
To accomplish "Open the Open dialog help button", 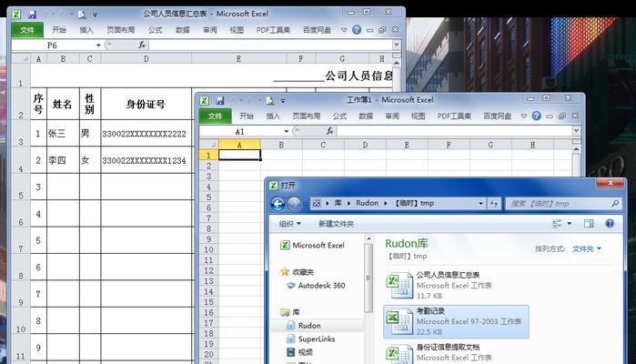I will pyautogui.click(x=610, y=224).
